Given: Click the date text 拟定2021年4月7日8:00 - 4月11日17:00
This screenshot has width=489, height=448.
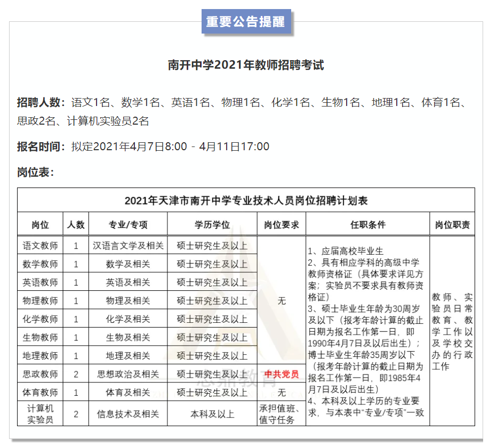Looking at the screenshot, I should pyautogui.click(x=170, y=146).
